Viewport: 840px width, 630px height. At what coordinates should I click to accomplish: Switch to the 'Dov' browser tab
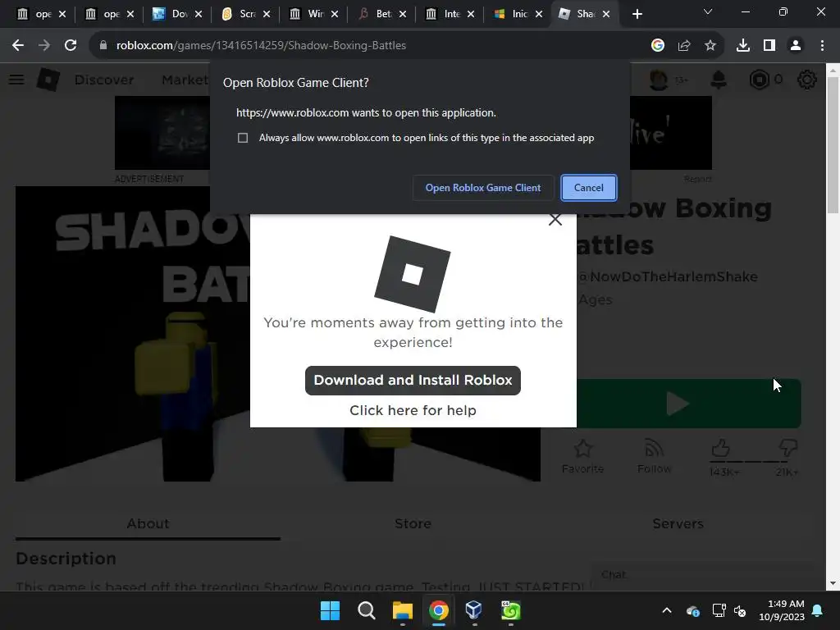tap(179, 14)
